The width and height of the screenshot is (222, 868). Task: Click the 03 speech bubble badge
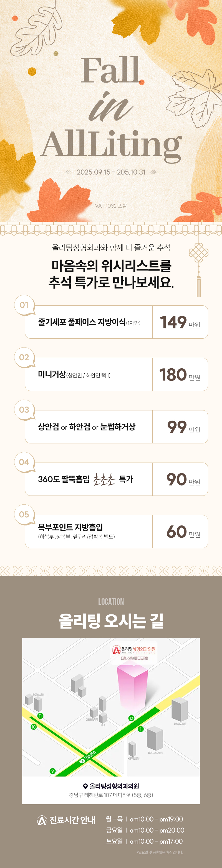(24, 410)
